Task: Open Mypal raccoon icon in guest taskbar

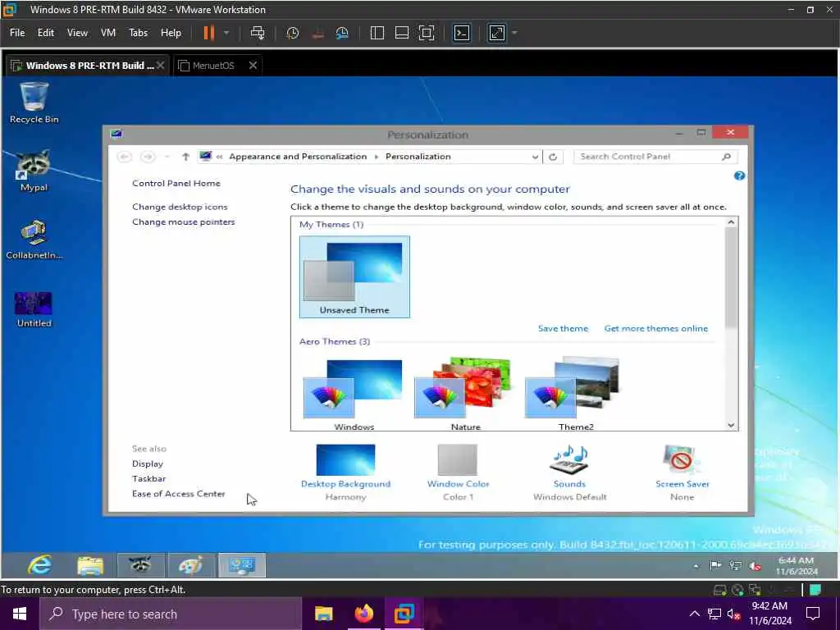Action: coord(140,565)
